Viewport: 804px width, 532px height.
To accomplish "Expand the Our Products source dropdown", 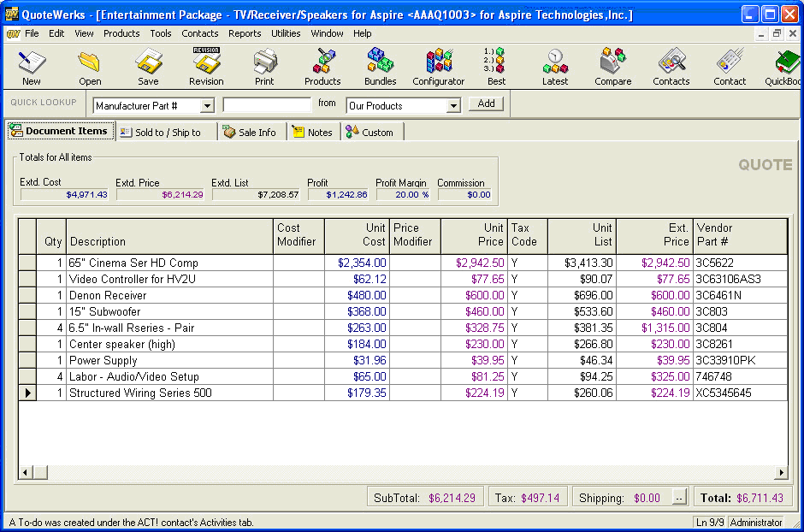I will 453,106.
